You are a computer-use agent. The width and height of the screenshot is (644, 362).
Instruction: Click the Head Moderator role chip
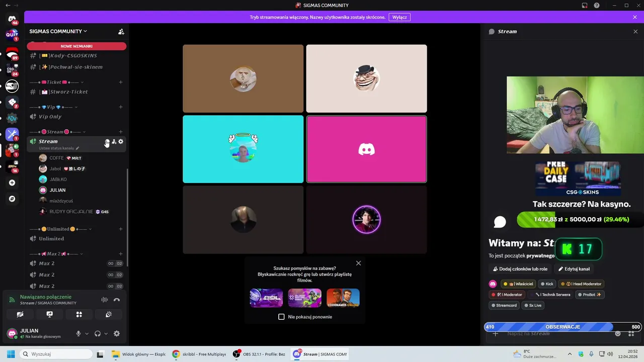tap(581, 284)
